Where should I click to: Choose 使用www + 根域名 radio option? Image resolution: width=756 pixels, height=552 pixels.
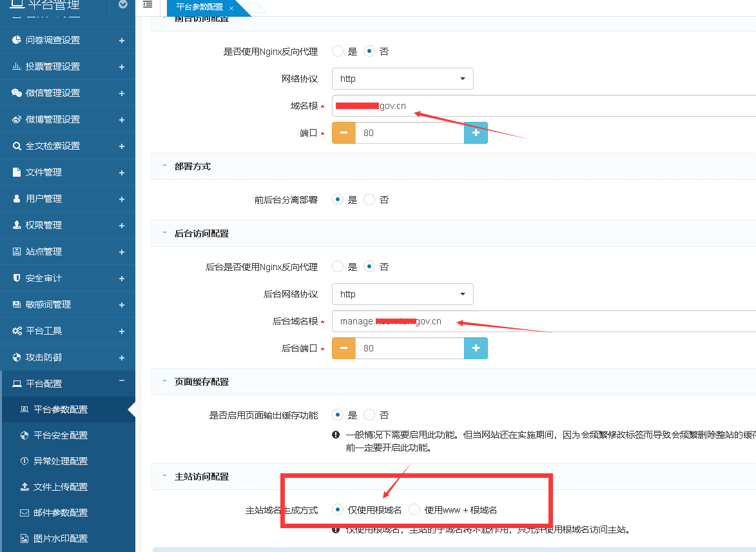point(414,510)
